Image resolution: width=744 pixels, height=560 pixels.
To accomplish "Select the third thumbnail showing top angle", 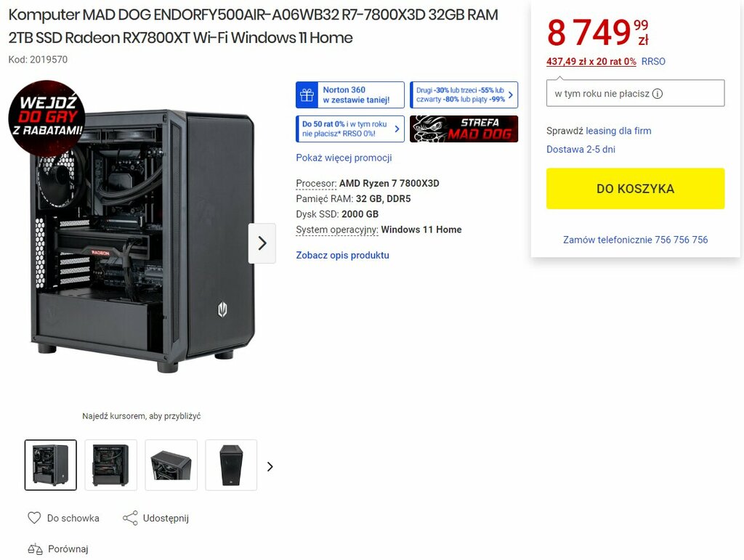I will tap(171, 465).
